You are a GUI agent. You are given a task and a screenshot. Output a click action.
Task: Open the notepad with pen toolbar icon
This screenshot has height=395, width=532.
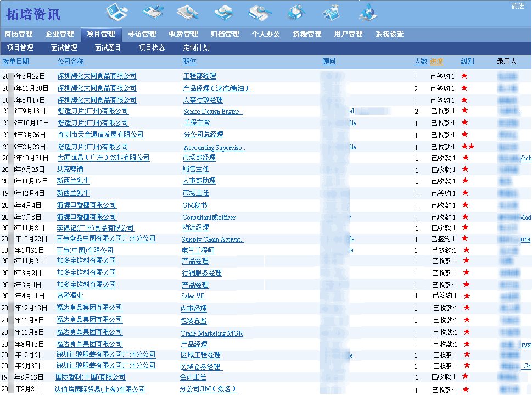tap(153, 12)
